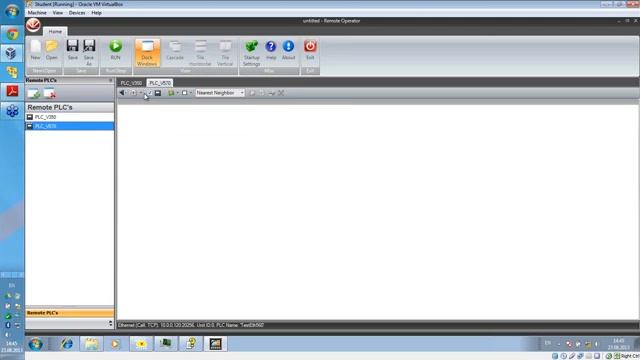Open the Remote Operator application menu orb
Viewport: 640px width, 360px height.
[x=33, y=25]
